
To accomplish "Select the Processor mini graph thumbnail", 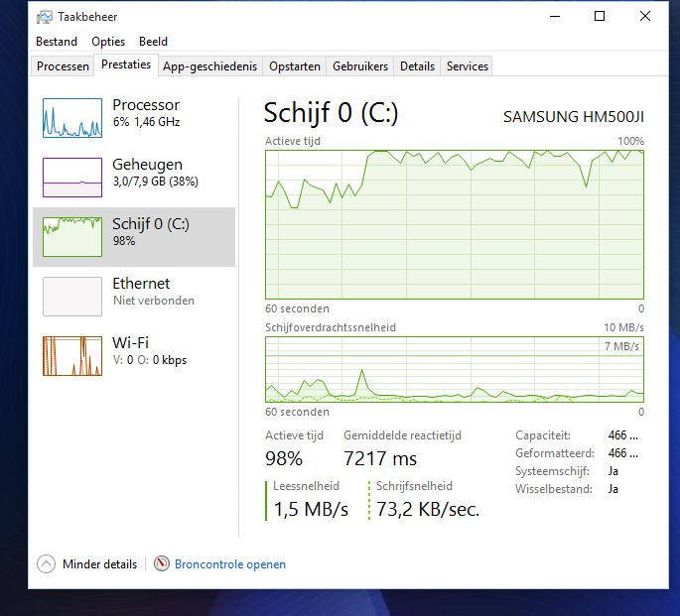I will 72,118.
